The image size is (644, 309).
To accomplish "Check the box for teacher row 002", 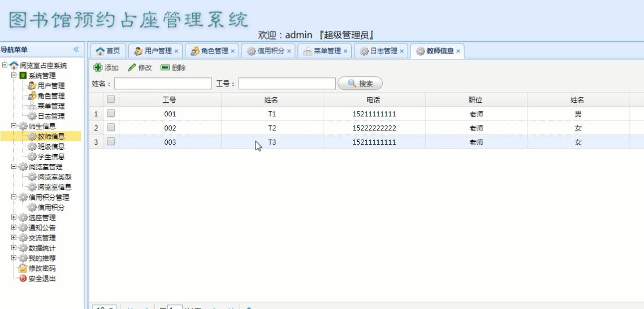I will point(111,128).
